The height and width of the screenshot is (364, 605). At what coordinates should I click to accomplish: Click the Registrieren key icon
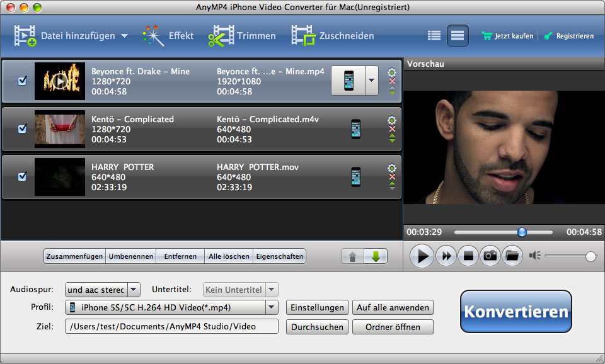tap(548, 36)
